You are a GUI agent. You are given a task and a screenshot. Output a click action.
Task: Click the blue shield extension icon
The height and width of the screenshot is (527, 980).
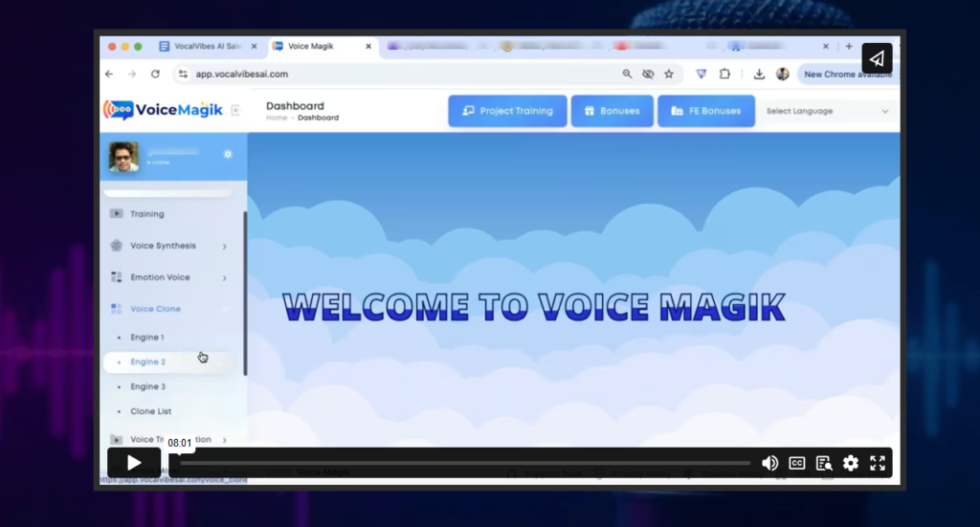coord(702,74)
